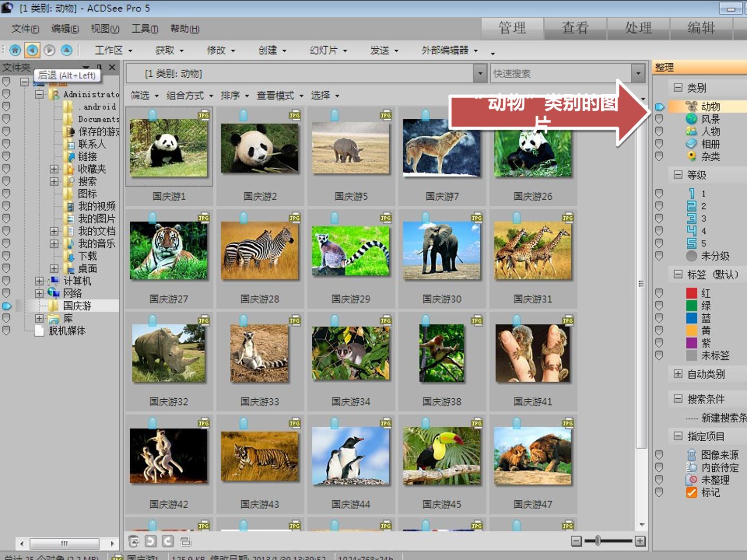Open the 工具 menu
Screen dimensions: 747x560
pyautogui.click(x=145, y=29)
